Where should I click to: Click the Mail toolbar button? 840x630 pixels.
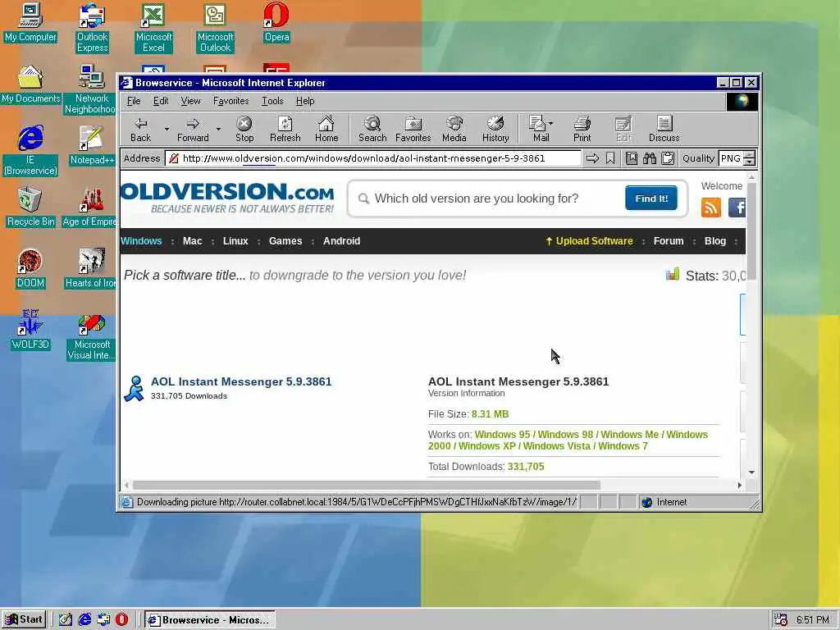pyautogui.click(x=538, y=129)
